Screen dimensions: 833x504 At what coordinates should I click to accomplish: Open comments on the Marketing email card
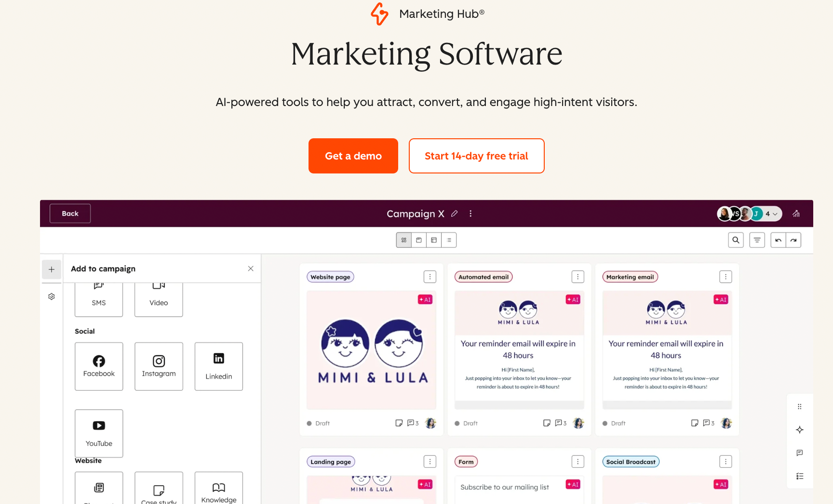(x=709, y=423)
